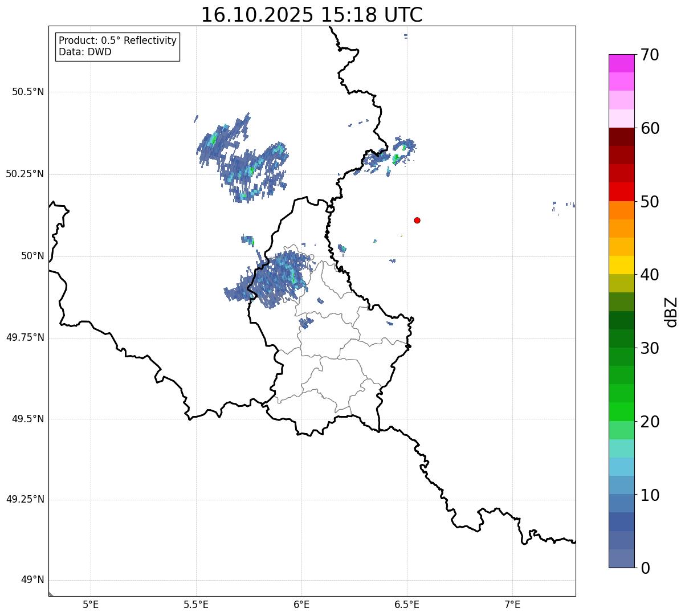Viewport: 685px width, 616px height.
Task: Click the colorbar tick value 20
Action: tap(650, 422)
